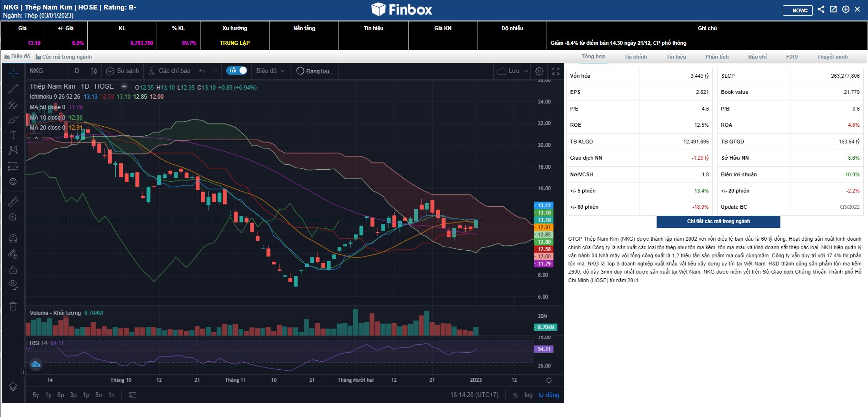Toggle lock all drawings padlock icon
This screenshot has width=868, height=417.
click(x=13, y=270)
